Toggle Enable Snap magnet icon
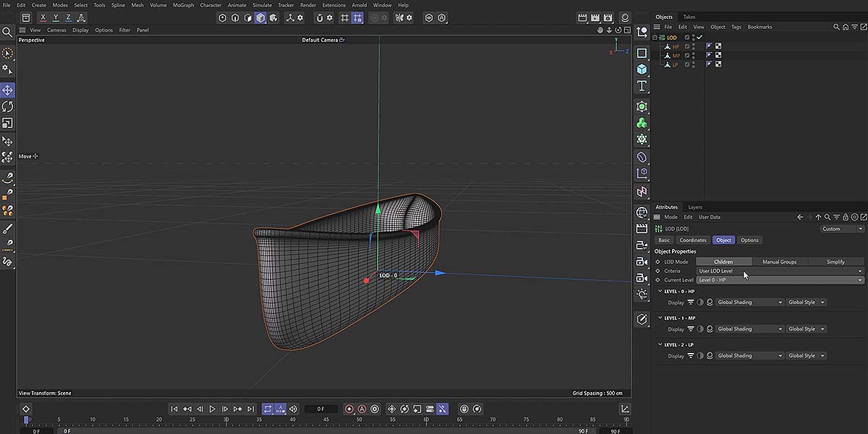 (x=319, y=17)
